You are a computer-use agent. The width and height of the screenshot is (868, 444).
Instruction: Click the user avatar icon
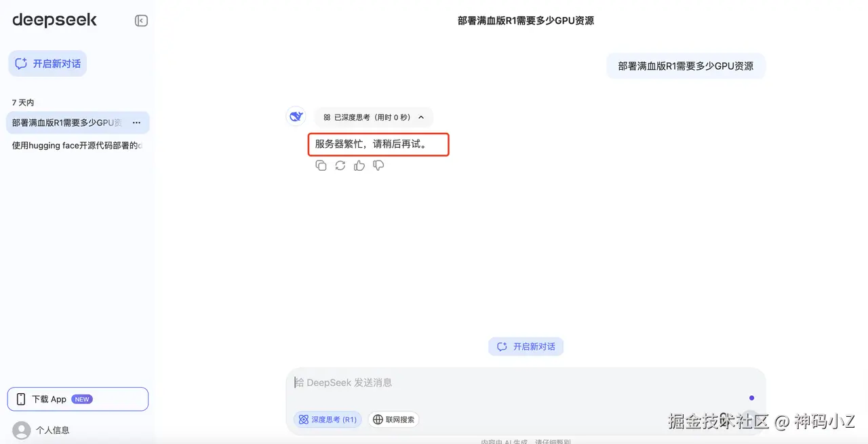pos(22,430)
